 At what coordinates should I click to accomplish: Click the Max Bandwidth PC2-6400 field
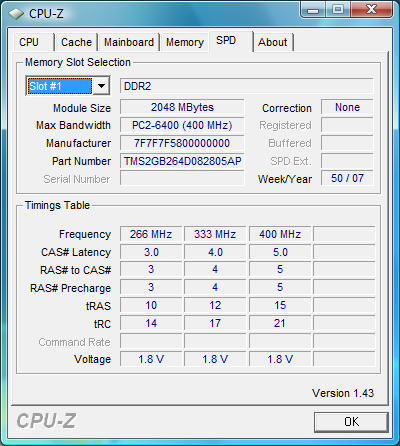pyautogui.click(x=182, y=125)
